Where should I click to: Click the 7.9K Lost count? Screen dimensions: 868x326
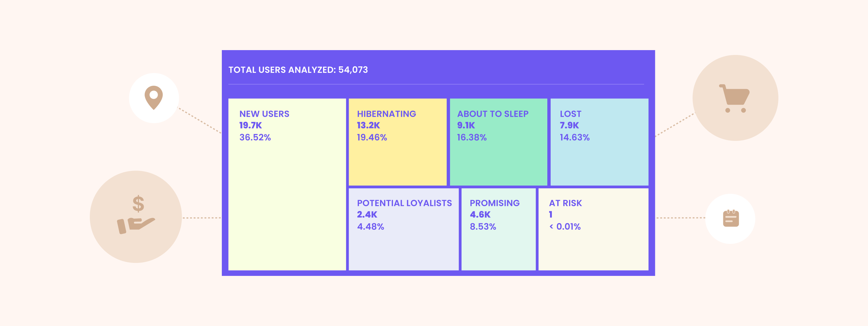569,126
